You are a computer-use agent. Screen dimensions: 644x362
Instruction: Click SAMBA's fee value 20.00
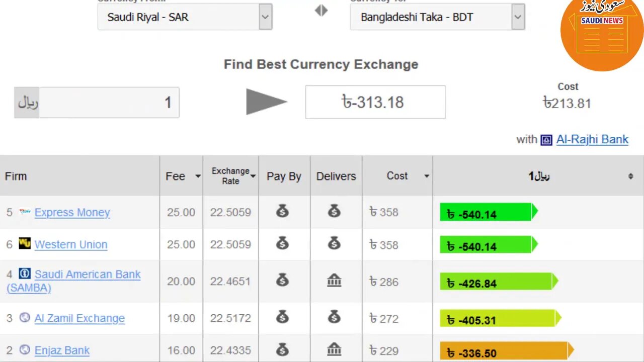[181, 282]
